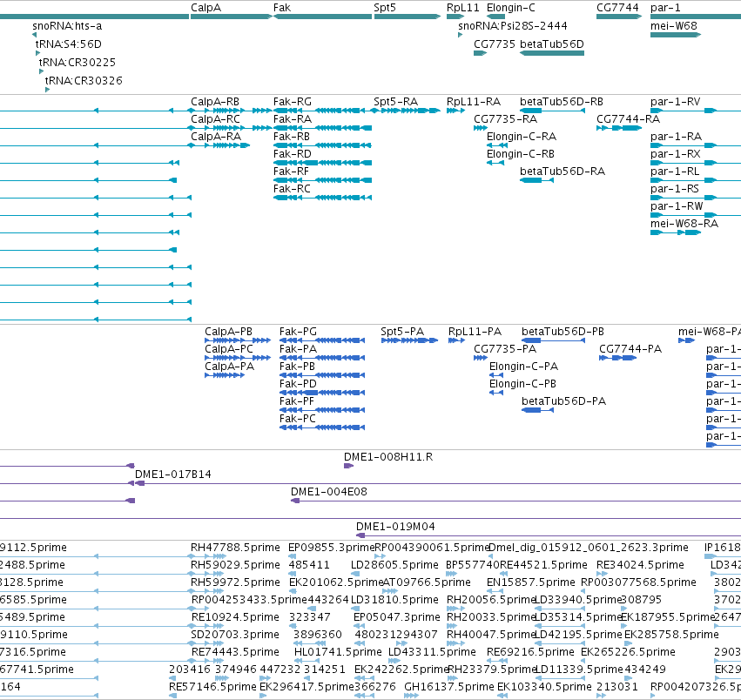This screenshot has width=741, height=700.
Task: Click the par-1-RW transcript label
Action: (x=677, y=206)
